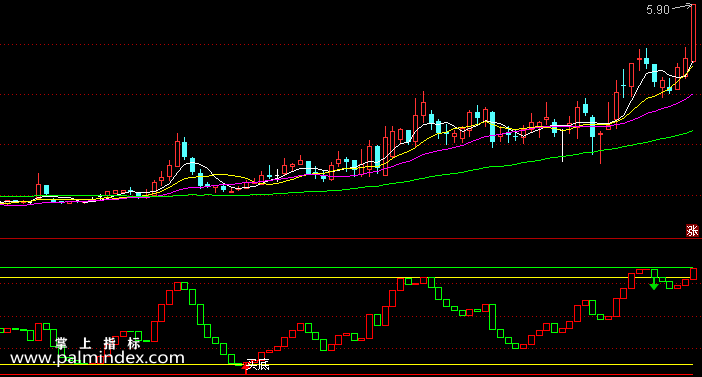
Task: Click the green down arrow sell signal
Action: coord(654,284)
